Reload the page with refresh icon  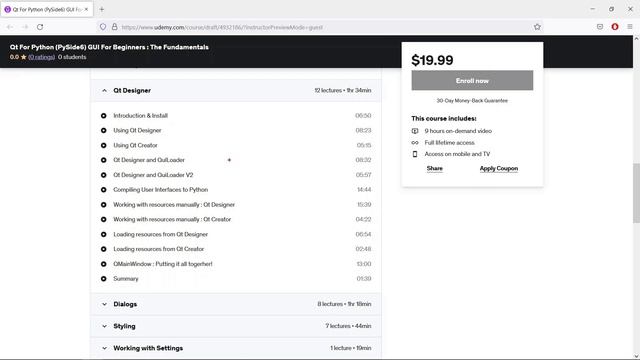tap(40, 27)
